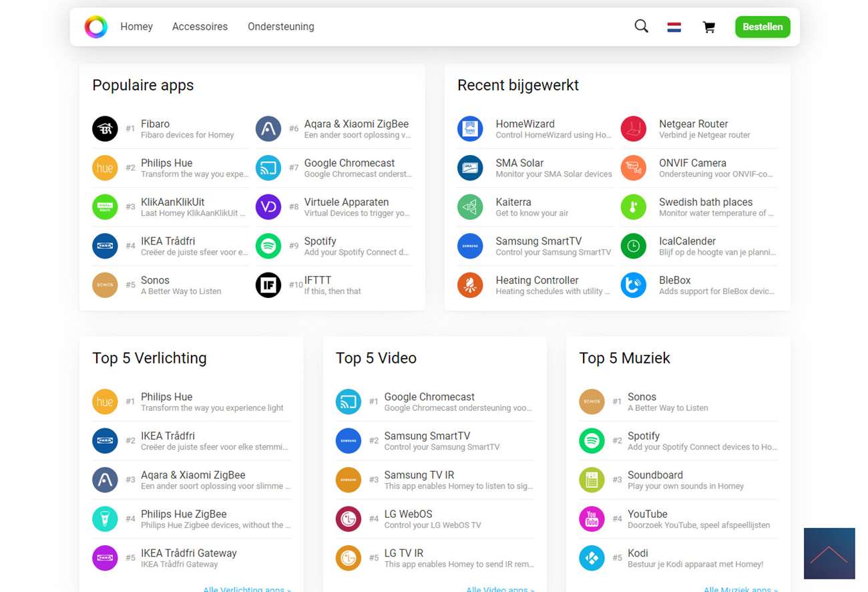Open the shopping cart icon
The image size is (868, 592).
click(x=709, y=27)
